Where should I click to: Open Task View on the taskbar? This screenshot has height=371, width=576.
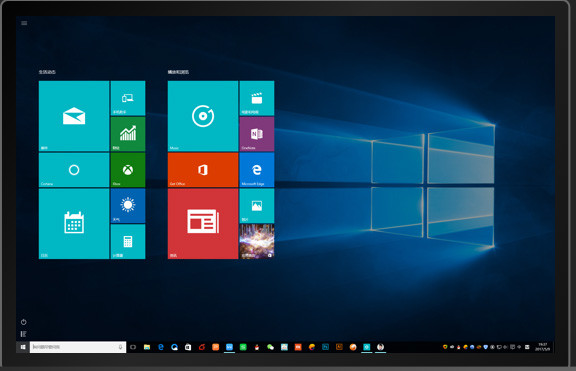pos(133,347)
